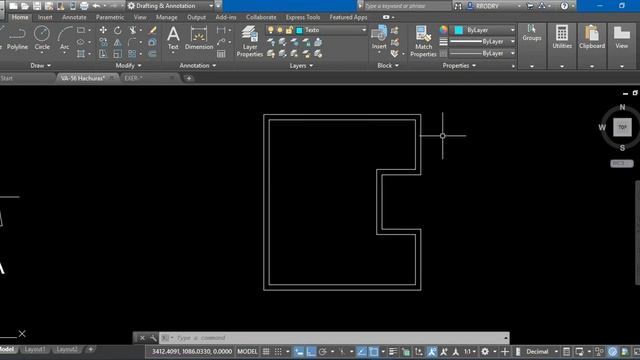640x360 pixels.
Task: Toggle object snap tracking in the status bar
Action: pos(362,351)
